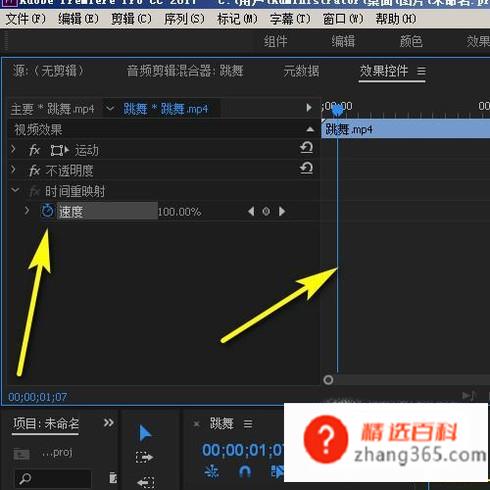Toggle the effect timeline view arrow

tap(309, 108)
